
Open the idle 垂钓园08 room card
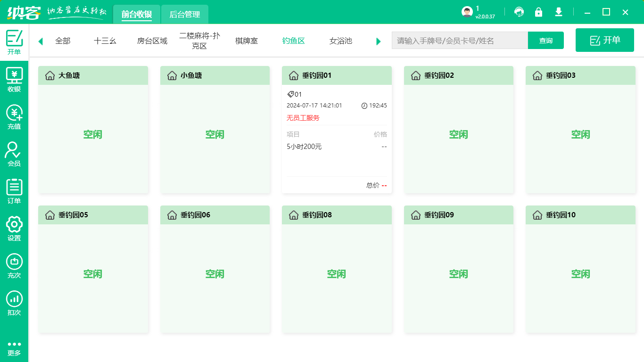coord(337,269)
